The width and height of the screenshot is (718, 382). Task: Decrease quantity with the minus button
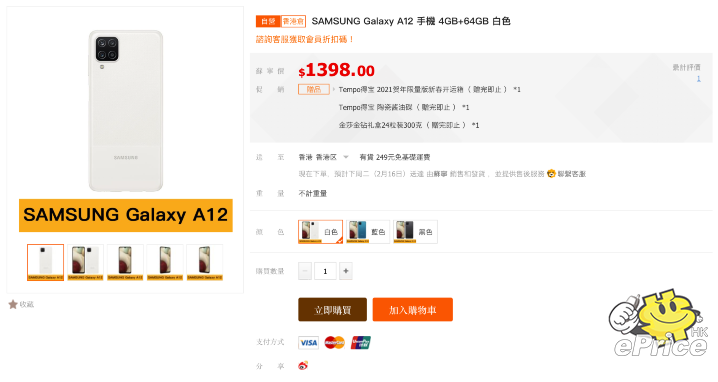(305, 271)
